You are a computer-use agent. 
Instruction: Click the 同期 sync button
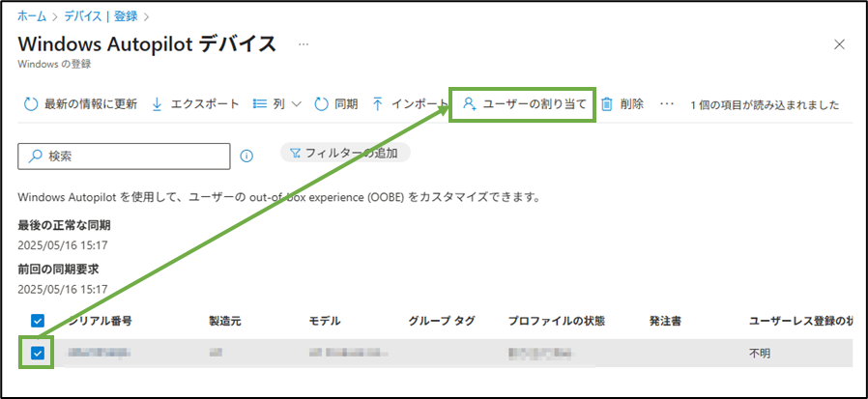tap(336, 104)
